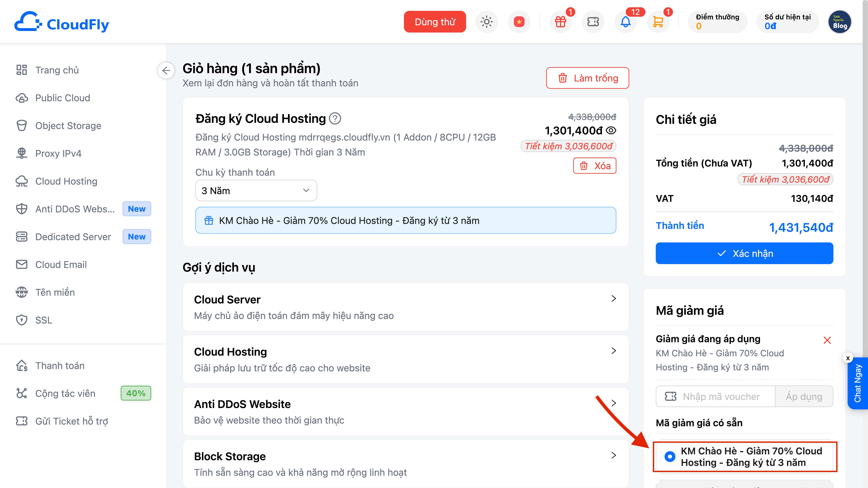
Task: Open the Chat Ngay tab
Action: (858, 383)
